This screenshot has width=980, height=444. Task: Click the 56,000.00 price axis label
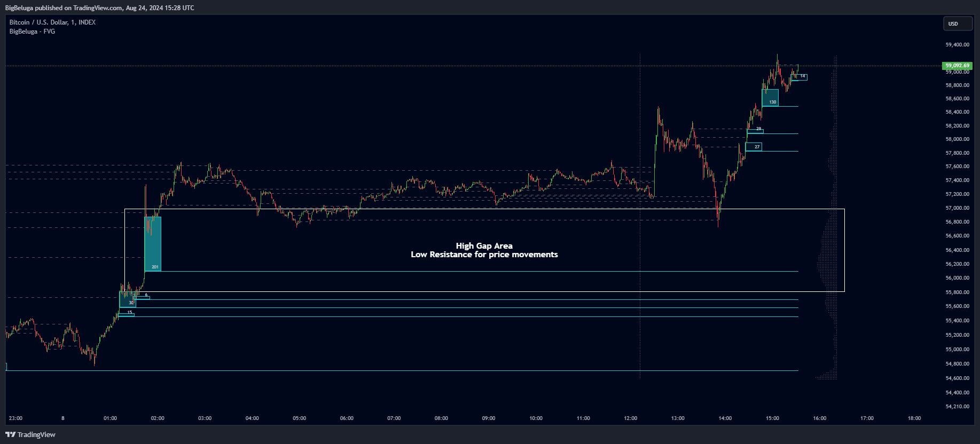[x=958, y=278]
